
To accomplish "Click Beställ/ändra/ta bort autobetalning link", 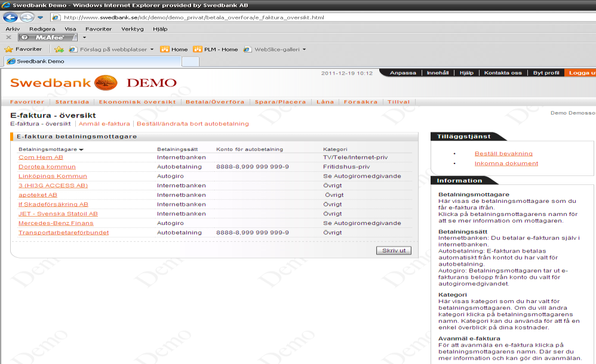I will tap(193, 124).
